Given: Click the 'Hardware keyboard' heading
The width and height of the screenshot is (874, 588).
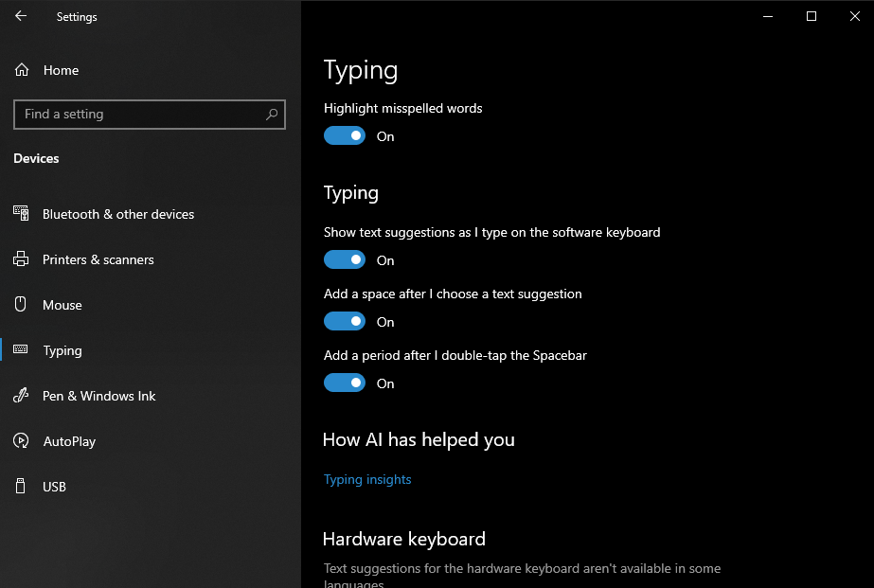Looking at the screenshot, I should (x=404, y=539).
